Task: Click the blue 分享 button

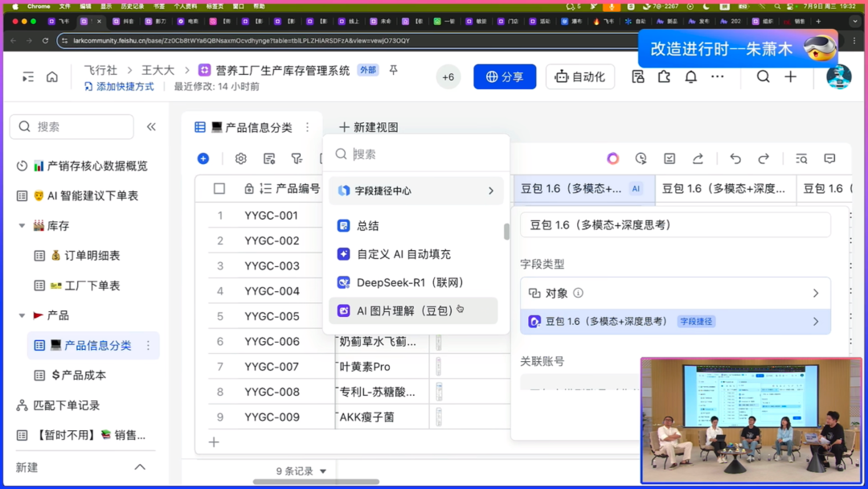Action: tap(505, 77)
